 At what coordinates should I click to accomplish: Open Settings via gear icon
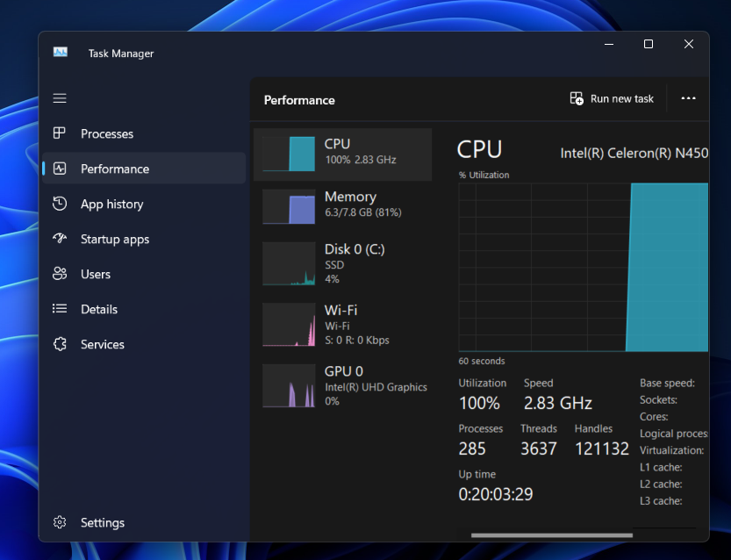tap(60, 522)
